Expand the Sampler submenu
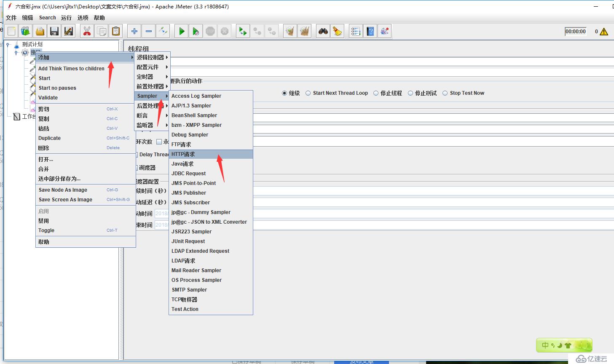The image size is (614, 364). click(x=152, y=96)
